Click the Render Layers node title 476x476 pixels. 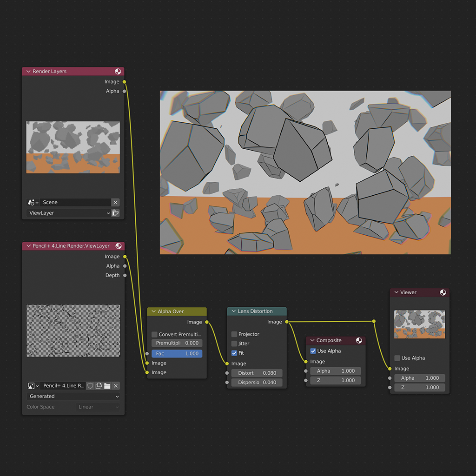click(x=49, y=71)
